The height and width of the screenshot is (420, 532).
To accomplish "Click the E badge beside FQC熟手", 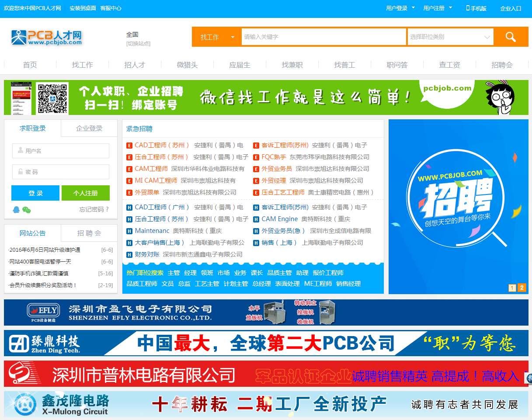I will [x=256, y=157].
